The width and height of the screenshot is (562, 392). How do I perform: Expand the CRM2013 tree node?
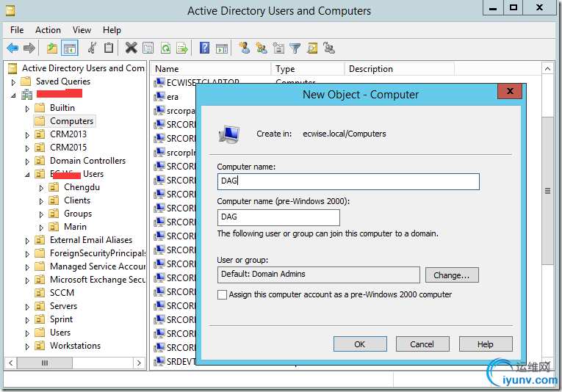tap(27, 135)
